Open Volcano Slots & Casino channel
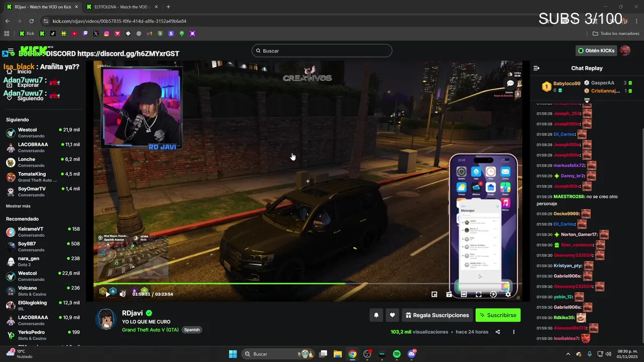This screenshot has width=644, height=362. [43, 291]
